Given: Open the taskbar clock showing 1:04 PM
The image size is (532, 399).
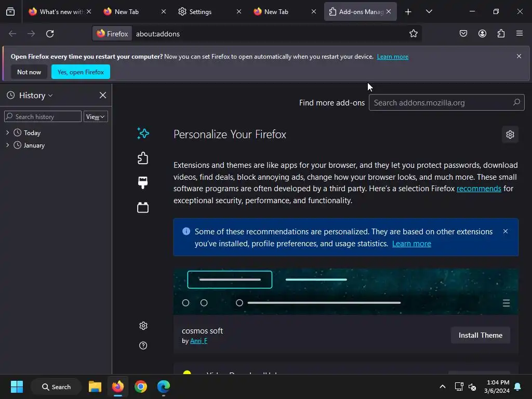Looking at the screenshot, I should [497, 387].
